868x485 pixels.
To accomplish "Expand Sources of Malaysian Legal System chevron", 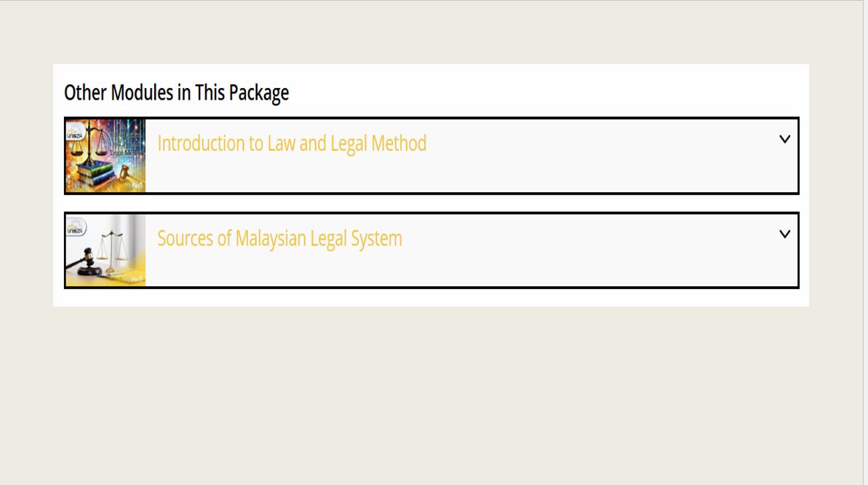I will click(x=784, y=234).
